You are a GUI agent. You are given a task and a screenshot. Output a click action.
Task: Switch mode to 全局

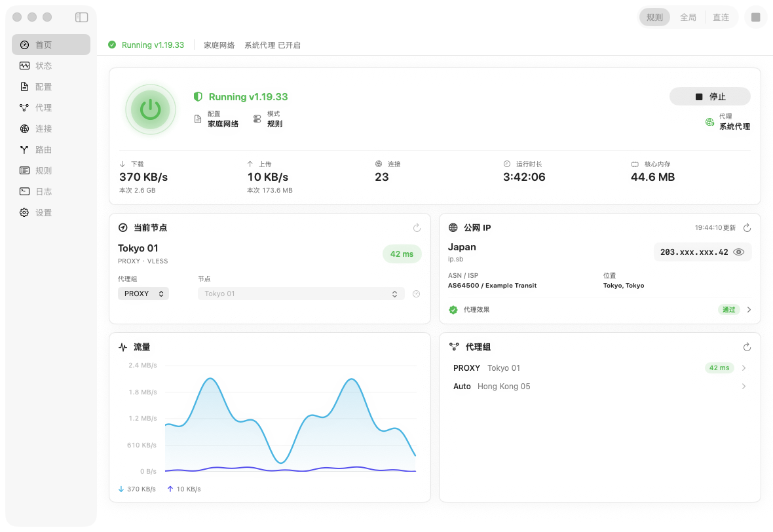tap(688, 17)
